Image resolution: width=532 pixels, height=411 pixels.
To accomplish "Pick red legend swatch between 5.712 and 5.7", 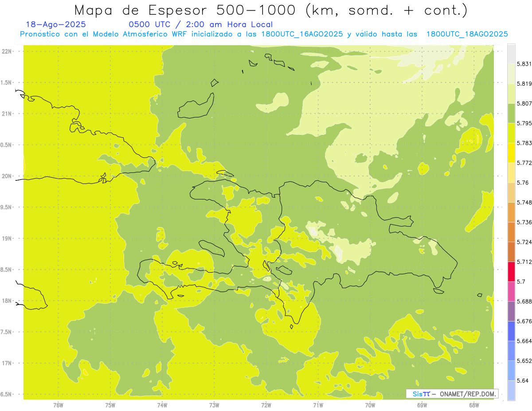I will pyautogui.click(x=511, y=271).
